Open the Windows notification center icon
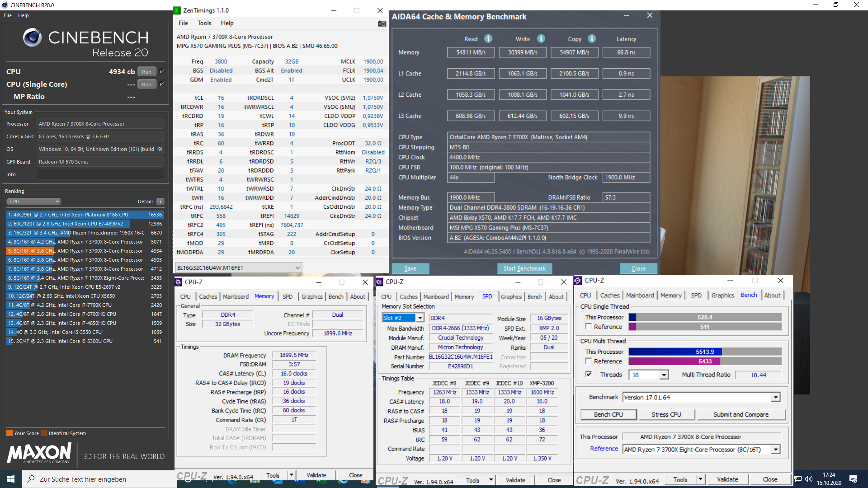Image resolution: width=868 pixels, height=488 pixels. pyautogui.click(x=853, y=479)
